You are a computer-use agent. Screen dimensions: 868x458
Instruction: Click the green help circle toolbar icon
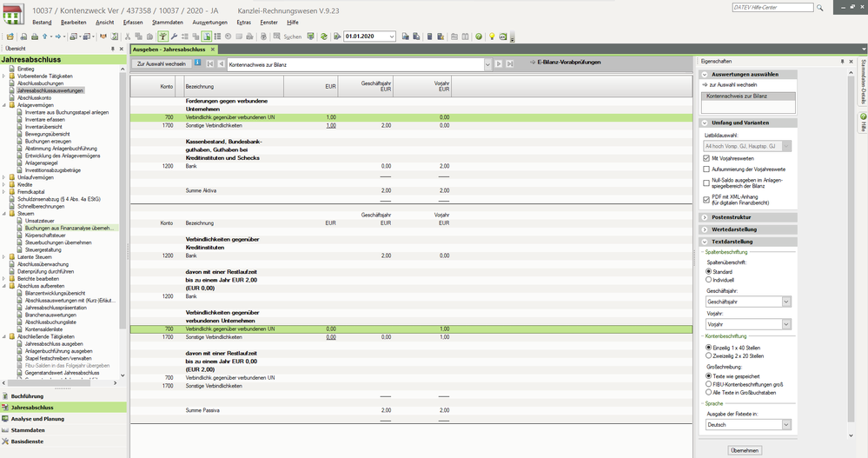point(479,37)
